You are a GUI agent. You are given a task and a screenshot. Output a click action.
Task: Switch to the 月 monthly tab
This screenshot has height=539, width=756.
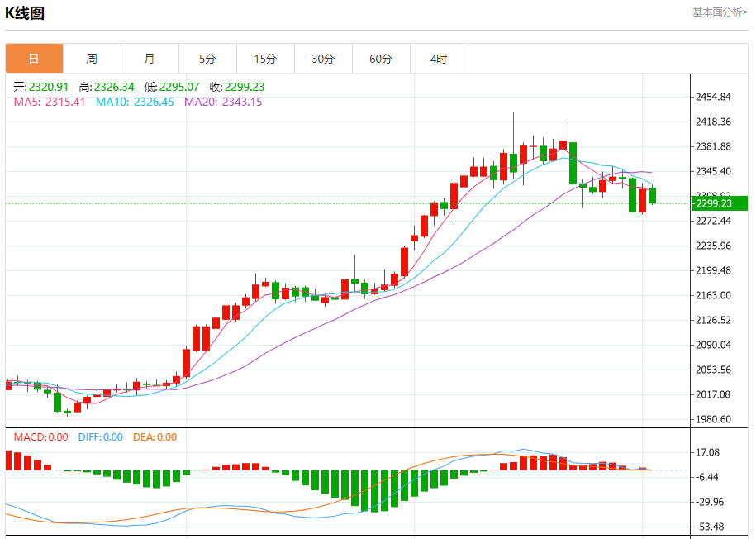tap(150, 59)
